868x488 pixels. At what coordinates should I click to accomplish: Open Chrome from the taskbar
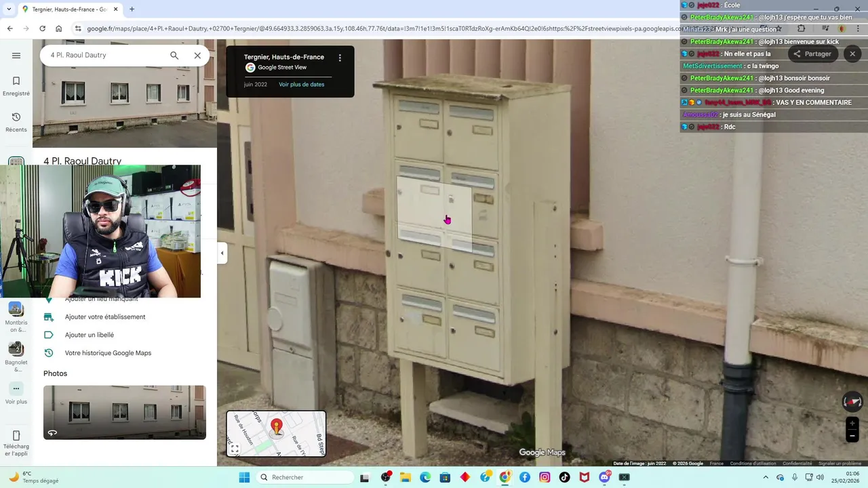coord(505,477)
